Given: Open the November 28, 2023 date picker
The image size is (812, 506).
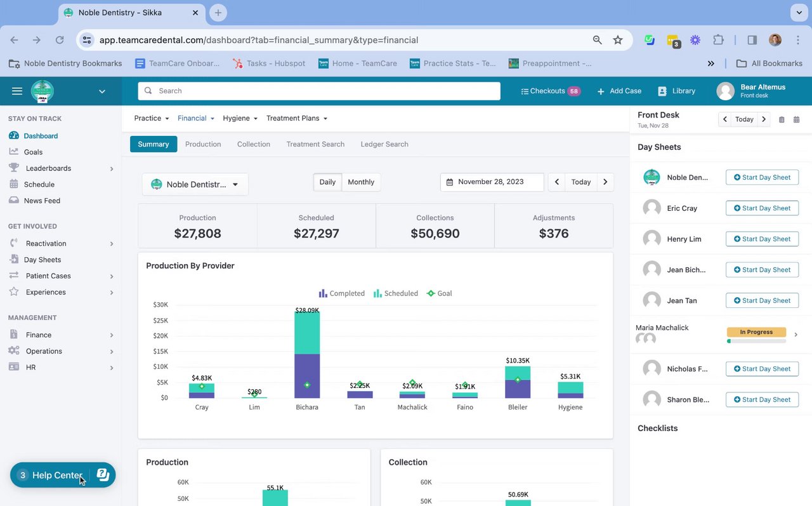Looking at the screenshot, I should click(492, 182).
